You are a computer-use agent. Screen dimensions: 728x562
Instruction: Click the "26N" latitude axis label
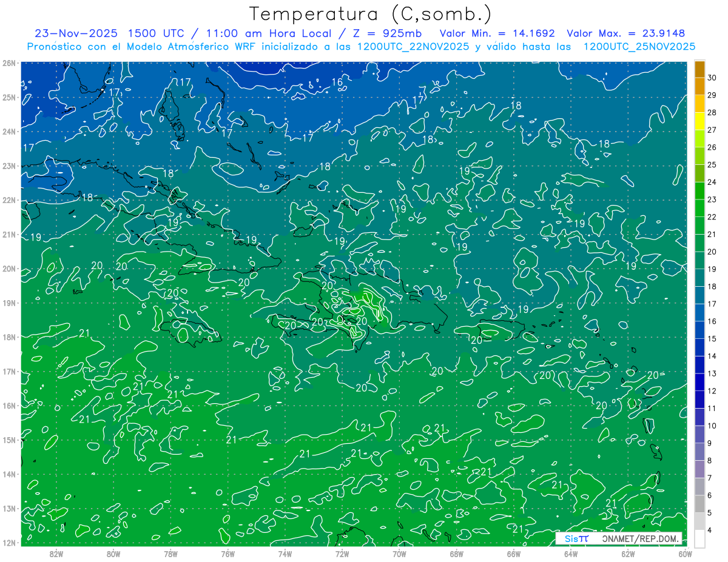(x=8, y=63)
